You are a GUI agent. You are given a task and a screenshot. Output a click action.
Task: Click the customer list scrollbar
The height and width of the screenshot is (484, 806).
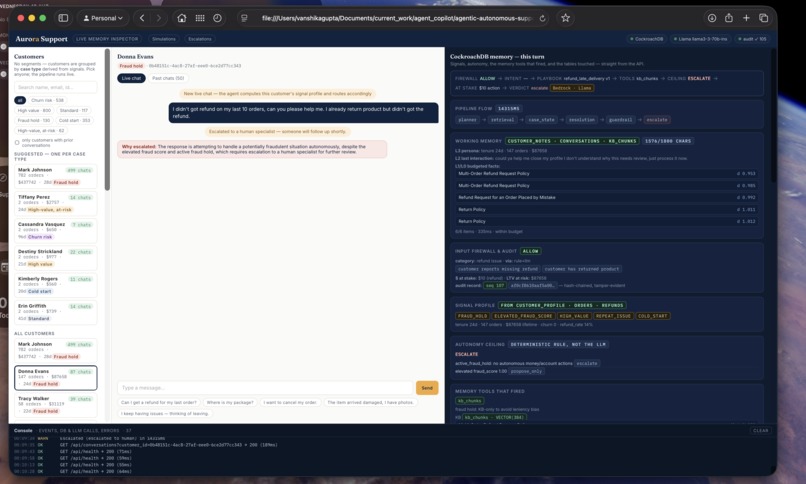[x=107, y=120]
